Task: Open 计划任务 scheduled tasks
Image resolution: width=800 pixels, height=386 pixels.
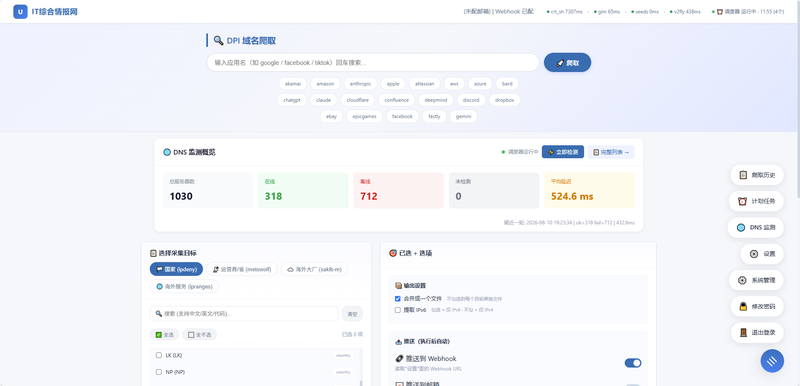Action: click(757, 201)
